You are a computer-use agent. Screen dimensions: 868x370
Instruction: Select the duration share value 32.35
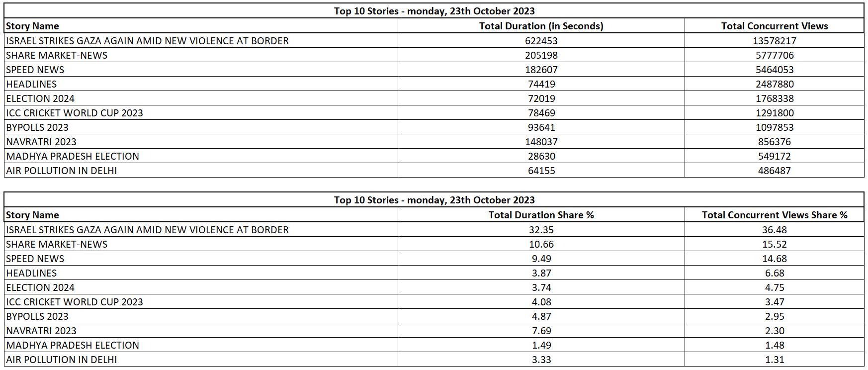pos(541,230)
